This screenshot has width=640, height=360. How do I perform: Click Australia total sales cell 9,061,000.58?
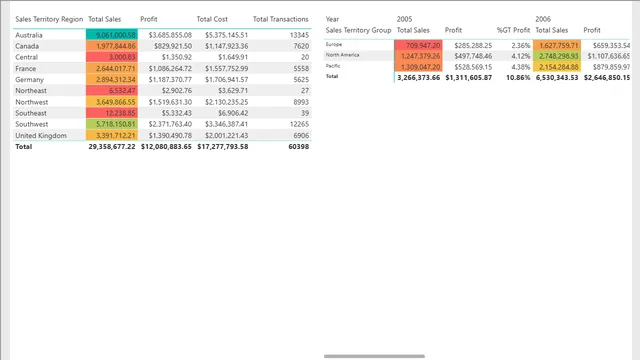tap(112, 35)
